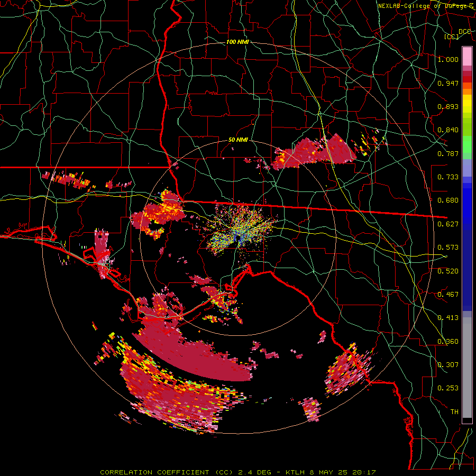Click the bright green segment of color bar

467,144
